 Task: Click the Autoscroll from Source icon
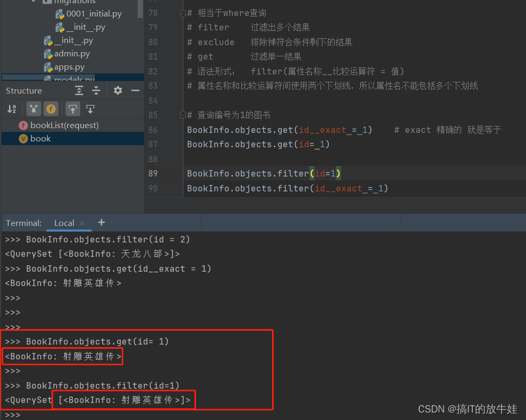[90, 109]
